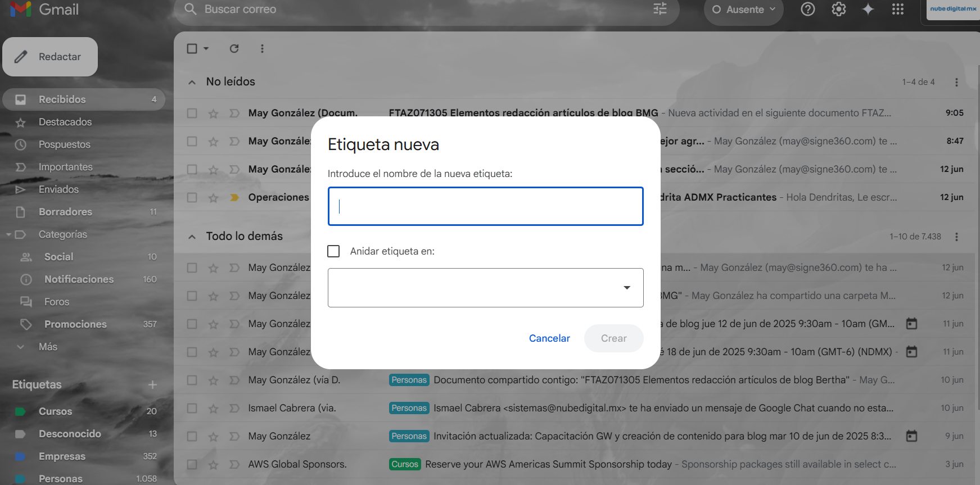The height and width of the screenshot is (485, 980).
Task: Star the AWS Global Sponsors email
Action: 213,465
